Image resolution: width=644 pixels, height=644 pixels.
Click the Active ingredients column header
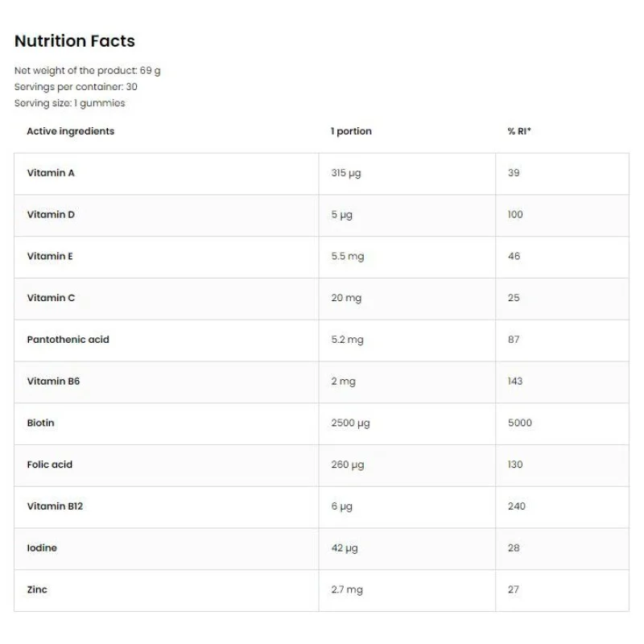[71, 131]
